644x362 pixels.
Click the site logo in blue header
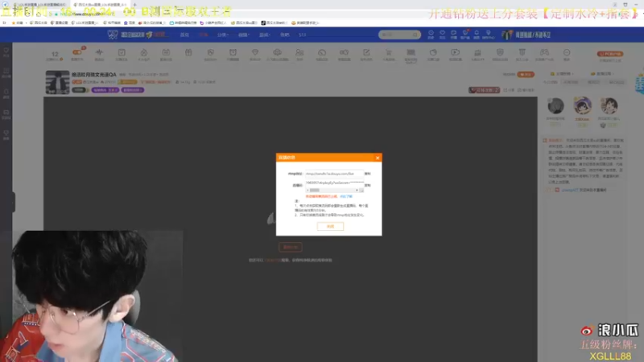tap(138, 35)
